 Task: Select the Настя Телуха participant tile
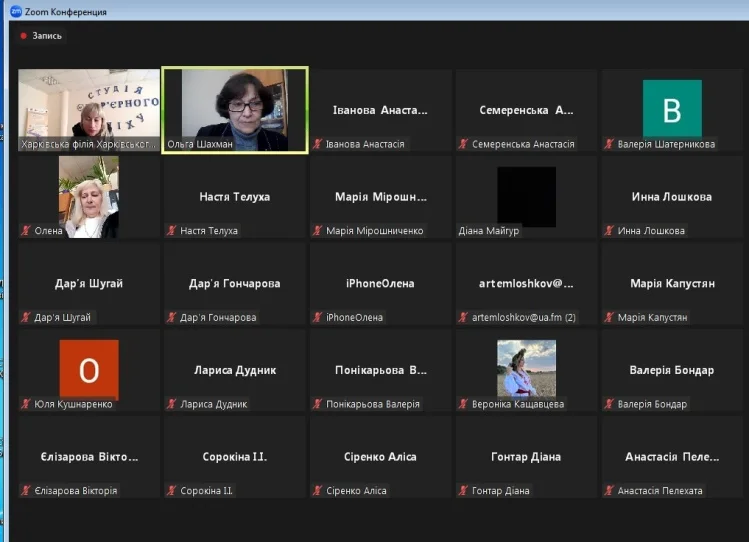pyautogui.click(x=235, y=198)
